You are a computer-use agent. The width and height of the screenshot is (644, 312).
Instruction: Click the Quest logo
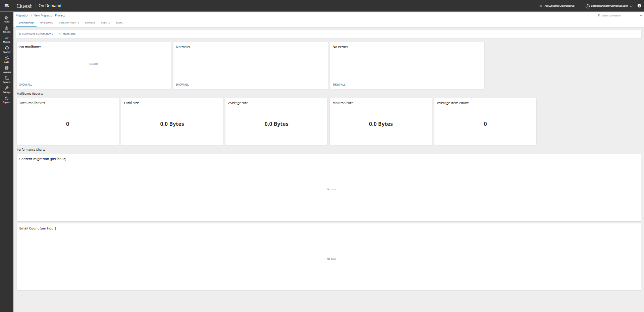24,6
